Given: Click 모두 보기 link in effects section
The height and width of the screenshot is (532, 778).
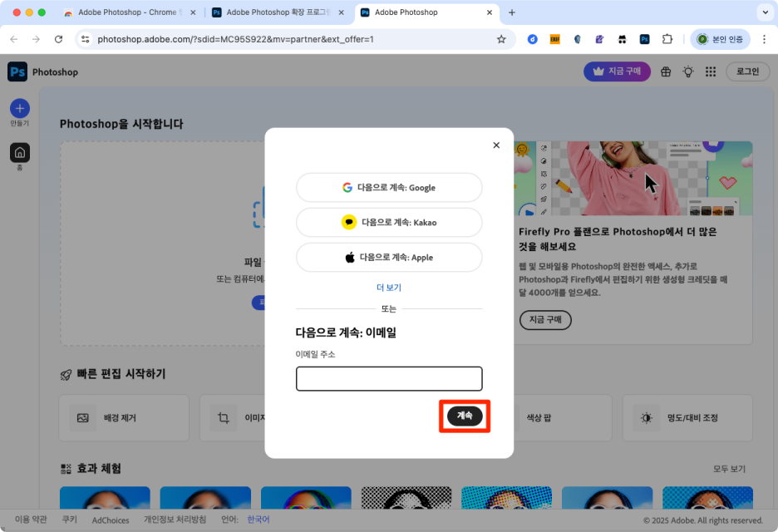Looking at the screenshot, I should [730, 469].
